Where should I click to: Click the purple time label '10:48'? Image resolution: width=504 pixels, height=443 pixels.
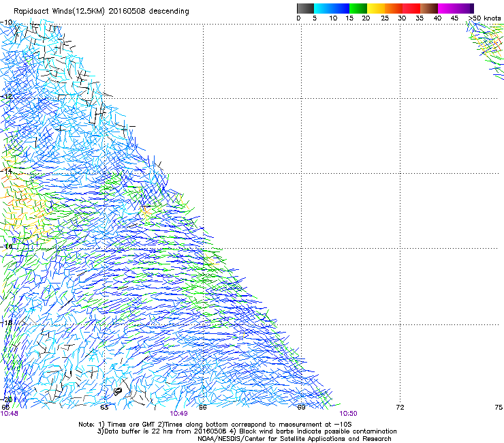point(10,414)
